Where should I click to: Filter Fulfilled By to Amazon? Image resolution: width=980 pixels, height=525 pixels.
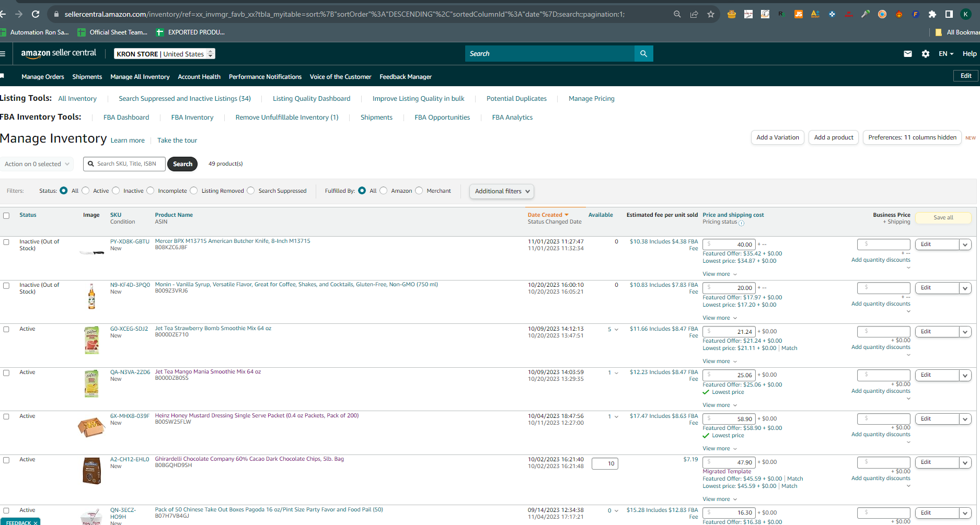384,191
